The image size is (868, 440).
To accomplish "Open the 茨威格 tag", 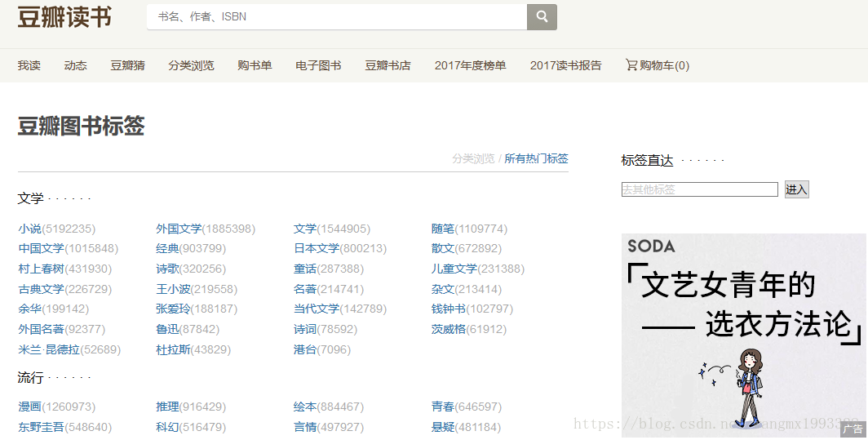I will [449, 329].
